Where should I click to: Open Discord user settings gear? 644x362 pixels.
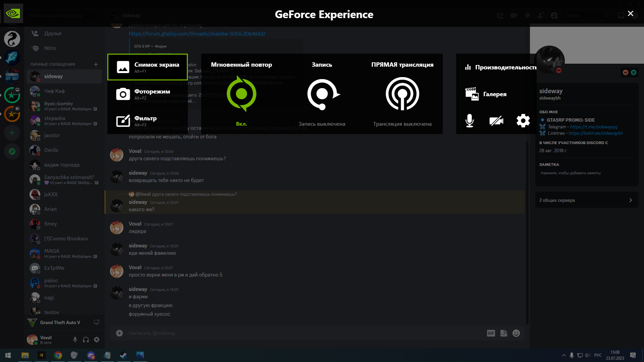click(97, 340)
